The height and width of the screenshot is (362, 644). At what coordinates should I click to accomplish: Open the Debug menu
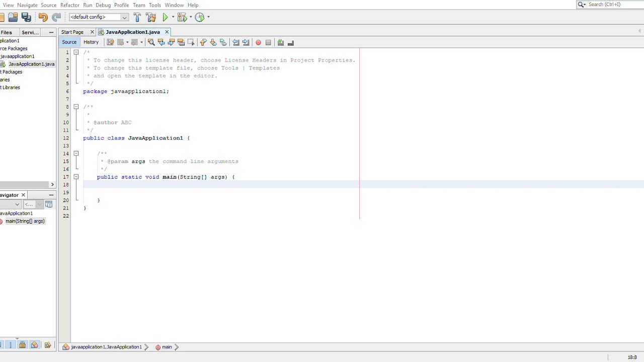pyautogui.click(x=103, y=5)
